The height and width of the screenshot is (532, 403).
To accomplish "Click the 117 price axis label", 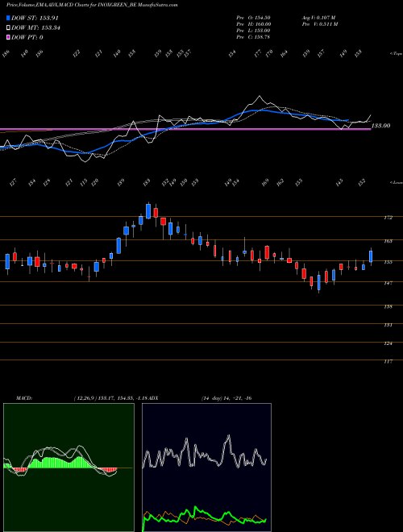I will 388,362.
